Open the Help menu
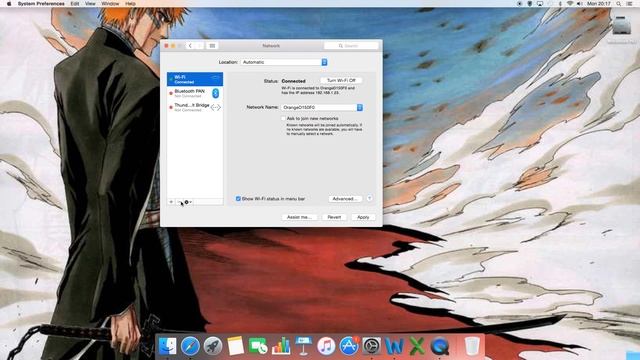640x360 pixels. [130, 3]
